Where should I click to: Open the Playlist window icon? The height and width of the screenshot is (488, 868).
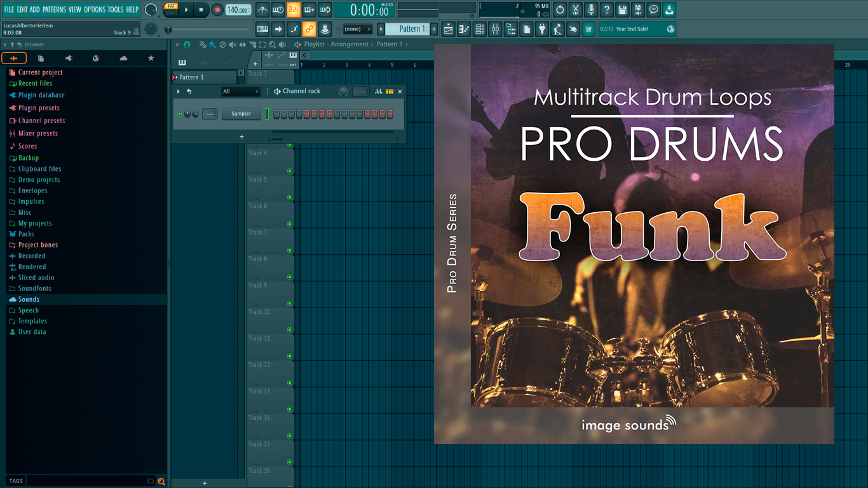pyautogui.click(x=449, y=29)
